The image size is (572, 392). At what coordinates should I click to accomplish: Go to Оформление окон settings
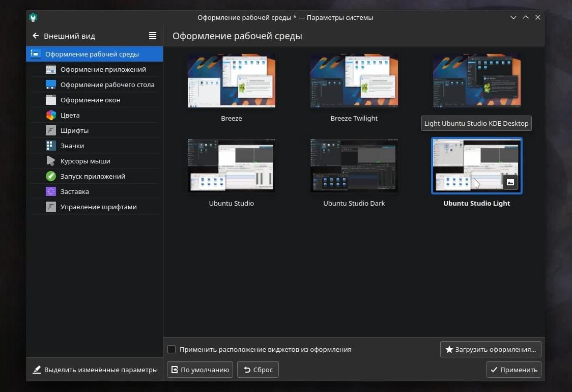(x=95, y=100)
